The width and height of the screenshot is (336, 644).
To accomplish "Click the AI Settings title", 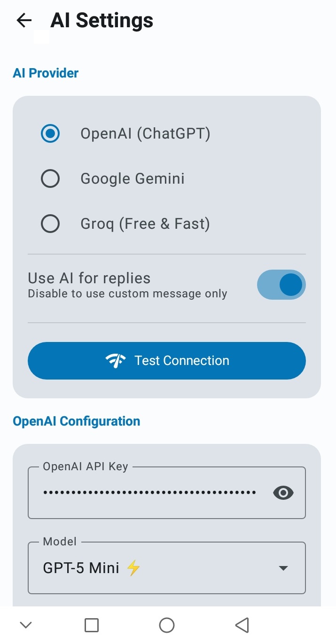I will pyautogui.click(x=102, y=20).
